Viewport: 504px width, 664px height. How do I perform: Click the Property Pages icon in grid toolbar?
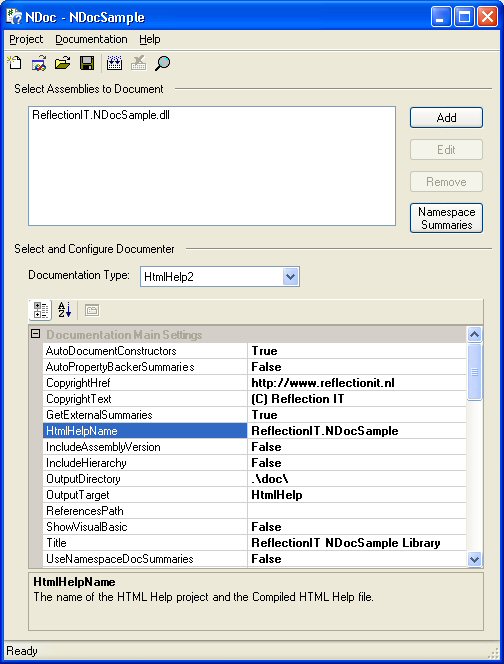(92, 310)
